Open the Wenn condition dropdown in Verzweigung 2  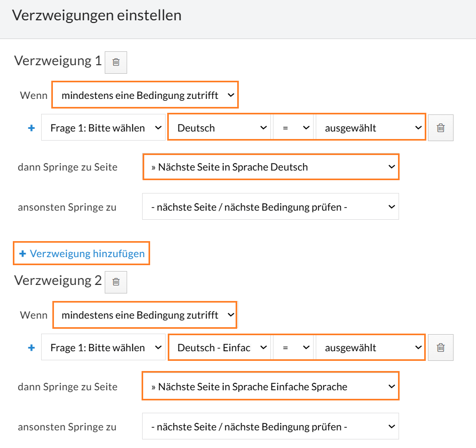click(x=145, y=315)
